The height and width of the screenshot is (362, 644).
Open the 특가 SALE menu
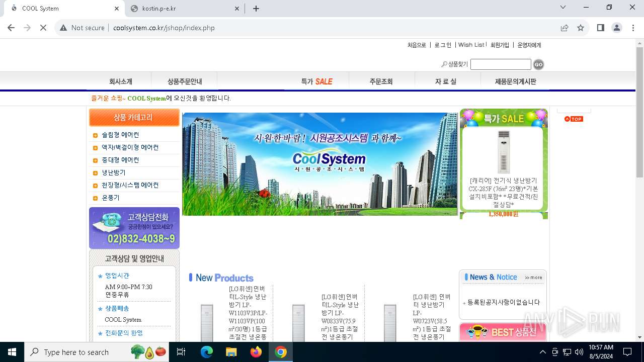click(x=316, y=81)
